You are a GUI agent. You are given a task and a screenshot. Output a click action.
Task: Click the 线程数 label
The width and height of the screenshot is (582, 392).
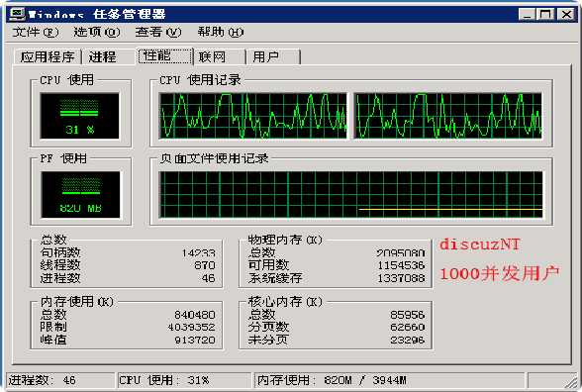pos(60,265)
